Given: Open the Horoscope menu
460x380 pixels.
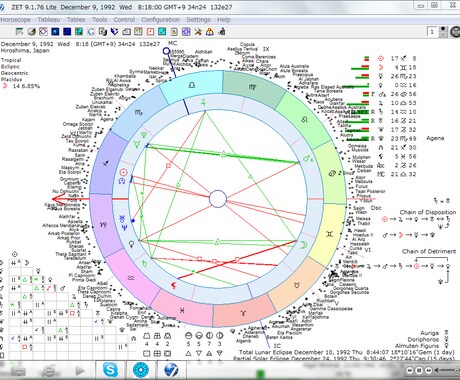Looking at the screenshot, I should 15,20.
